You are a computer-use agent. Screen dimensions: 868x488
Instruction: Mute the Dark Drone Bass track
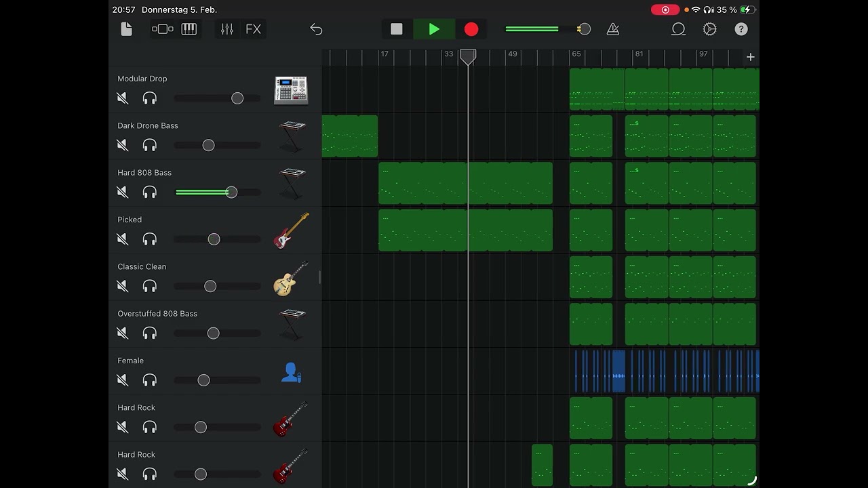click(x=123, y=145)
